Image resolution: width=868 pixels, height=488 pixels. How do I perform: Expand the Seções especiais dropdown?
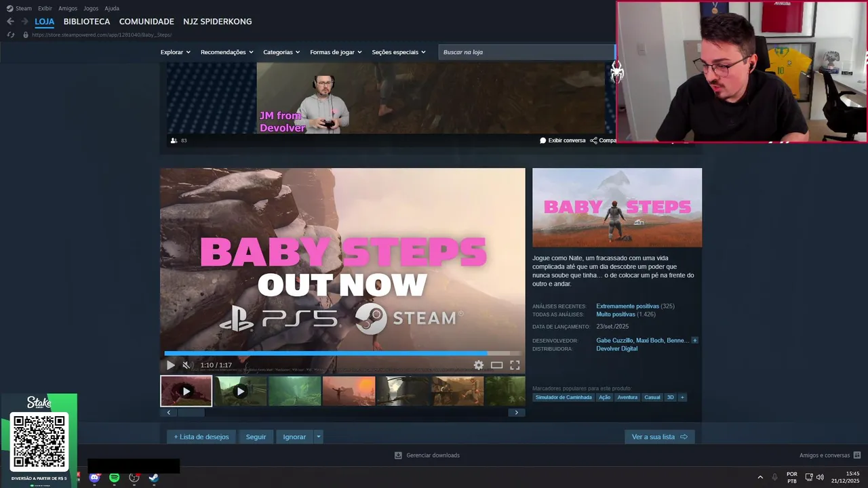click(x=399, y=52)
